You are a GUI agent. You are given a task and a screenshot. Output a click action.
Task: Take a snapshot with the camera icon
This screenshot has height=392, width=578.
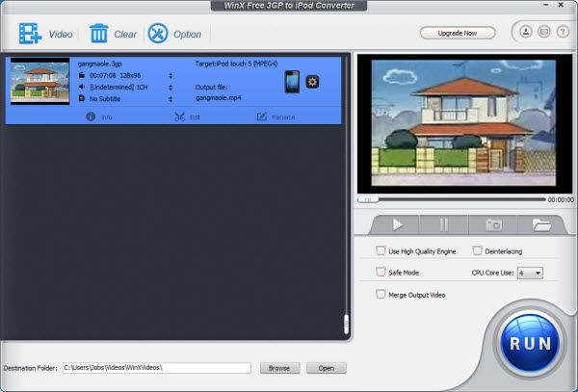[x=493, y=224]
